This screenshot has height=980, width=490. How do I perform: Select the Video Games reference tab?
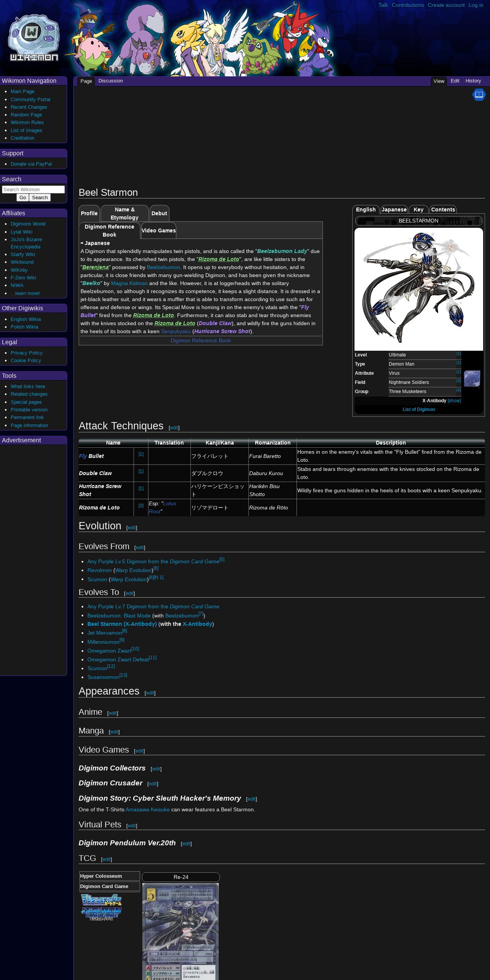pyautogui.click(x=158, y=230)
